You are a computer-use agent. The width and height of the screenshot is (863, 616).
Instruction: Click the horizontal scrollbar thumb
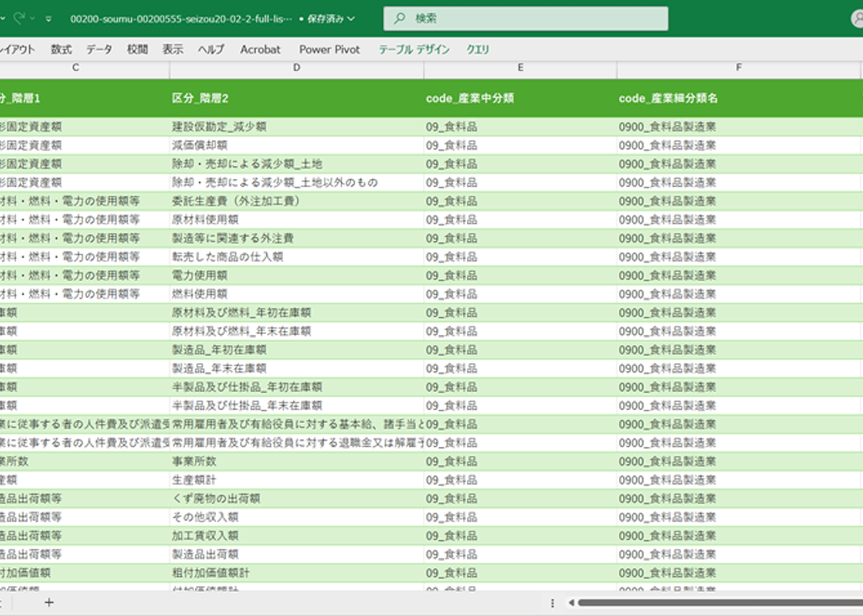720,603
